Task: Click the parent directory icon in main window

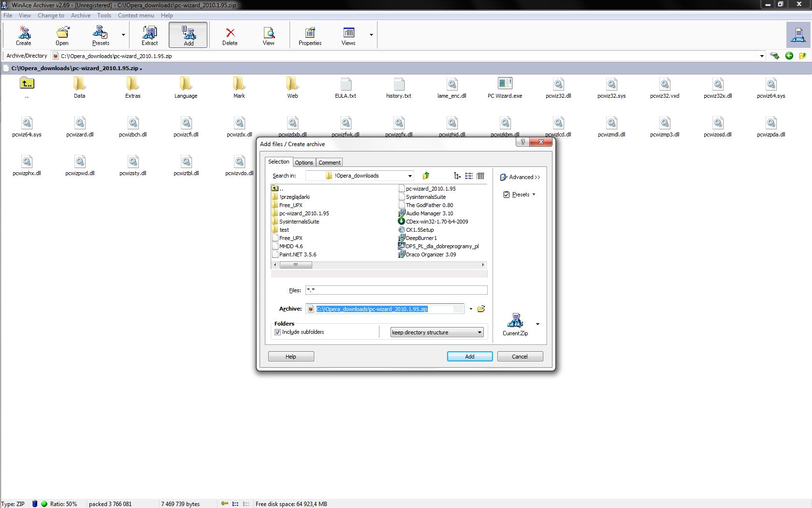Action: point(27,84)
